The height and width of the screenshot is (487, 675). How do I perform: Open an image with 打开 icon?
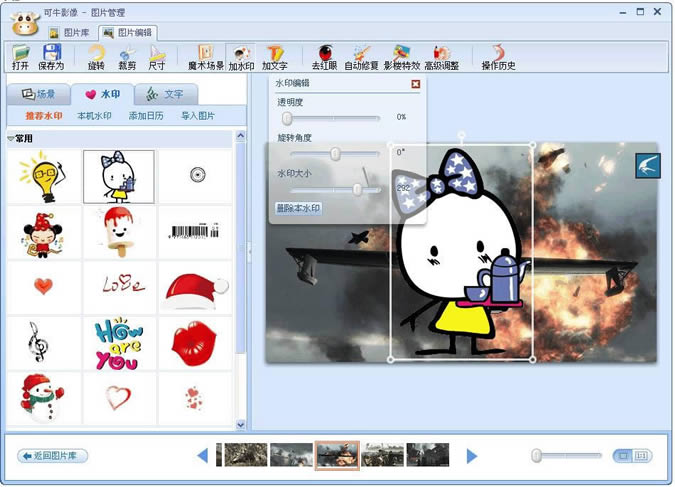20,57
